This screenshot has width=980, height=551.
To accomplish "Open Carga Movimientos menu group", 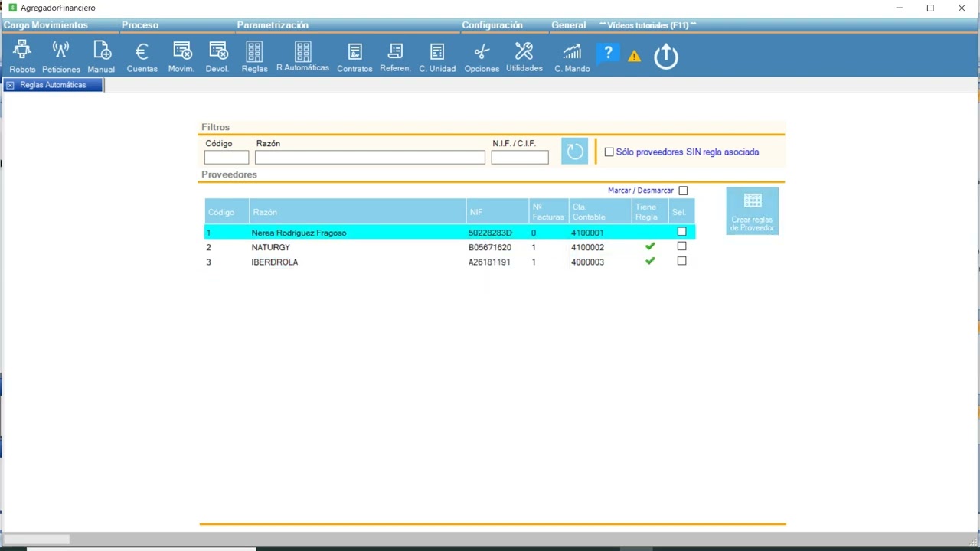I will 46,25.
